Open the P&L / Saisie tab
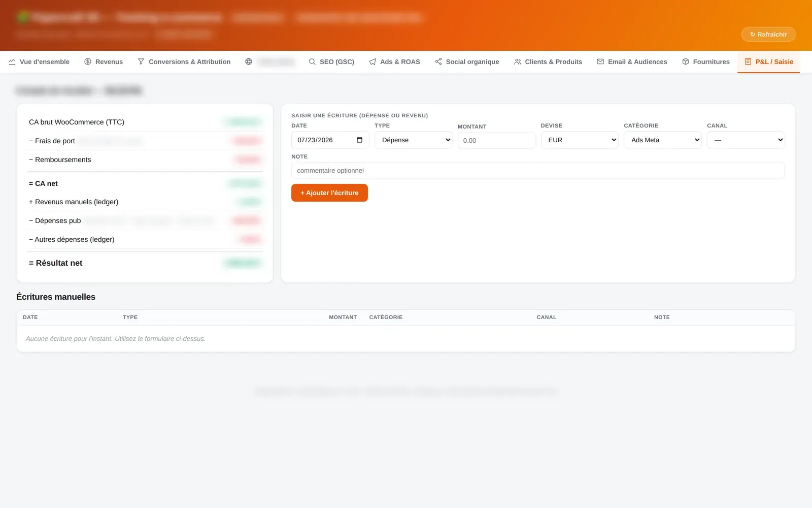This screenshot has height=508, width=812. coord(768,61)
